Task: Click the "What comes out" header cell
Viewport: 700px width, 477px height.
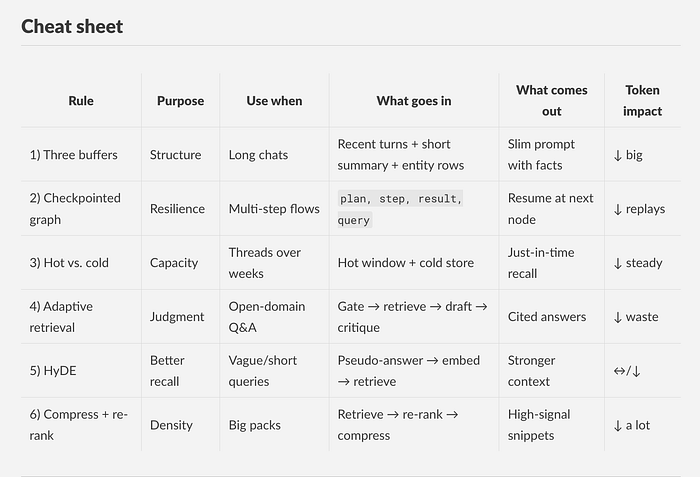Action: 551,101
